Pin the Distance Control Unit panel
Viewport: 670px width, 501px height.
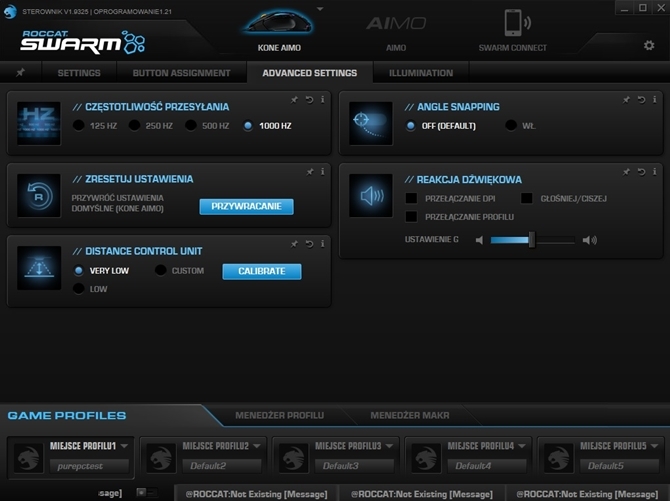point(294,244)
